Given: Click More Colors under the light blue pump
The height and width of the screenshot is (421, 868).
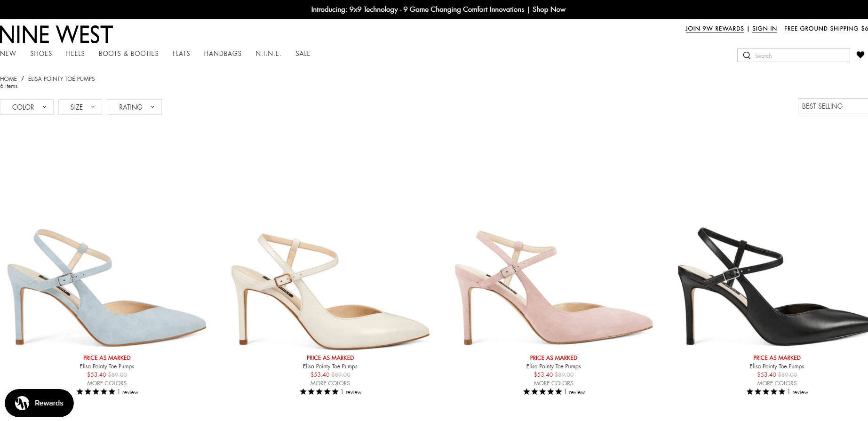Looking at the screenshot, I should click(107, 383).
